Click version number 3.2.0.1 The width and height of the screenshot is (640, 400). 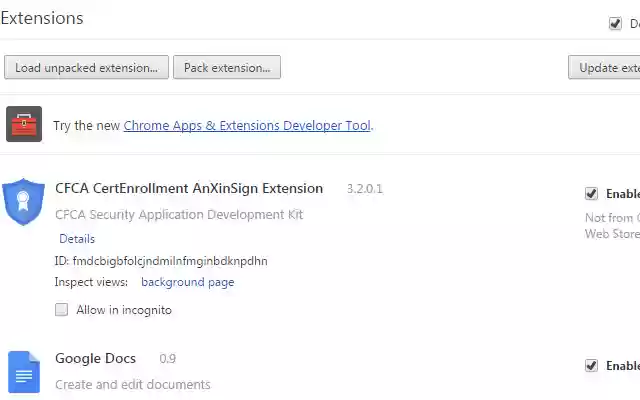point(365,189)
